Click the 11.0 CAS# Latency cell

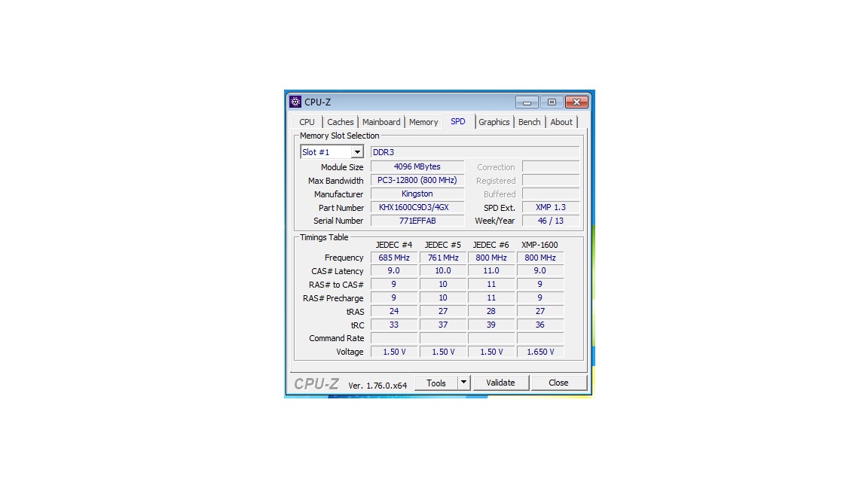point(491,271)
